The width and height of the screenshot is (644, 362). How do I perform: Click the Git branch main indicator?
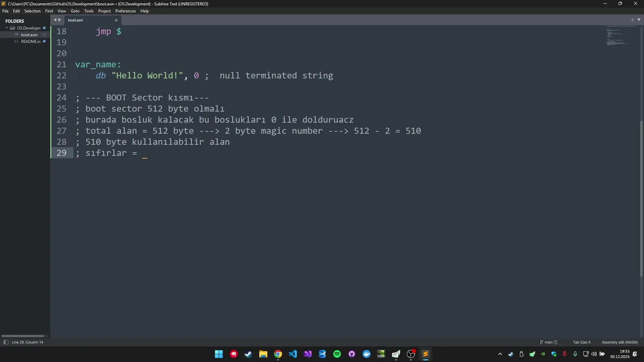click(x=549, y=342)
